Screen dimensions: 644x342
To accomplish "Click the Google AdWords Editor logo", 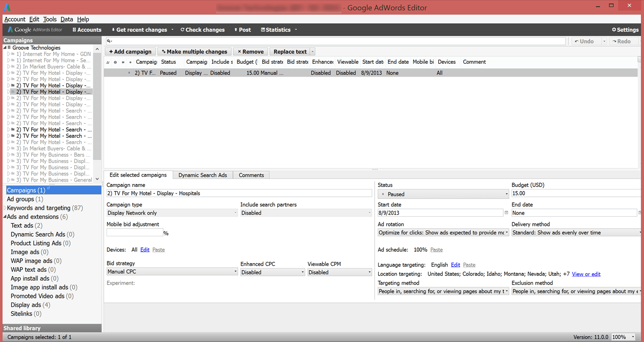I will point(35,30).
